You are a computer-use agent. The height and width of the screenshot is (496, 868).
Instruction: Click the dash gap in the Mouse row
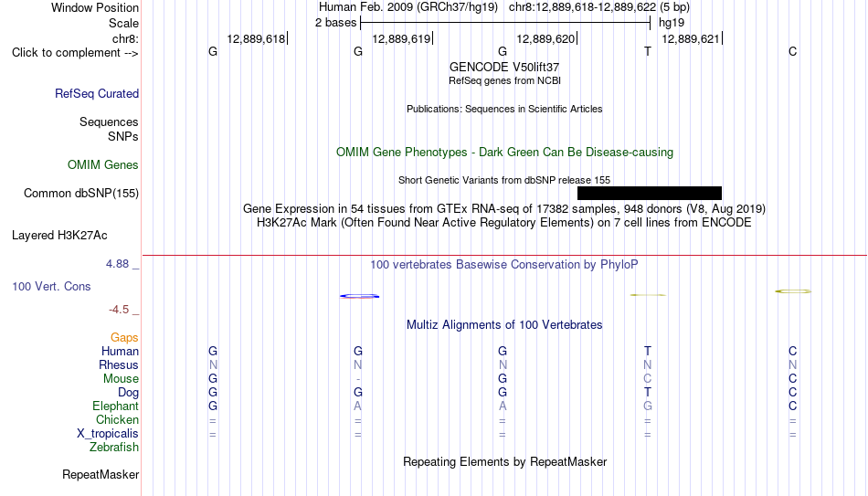point(358,379)
